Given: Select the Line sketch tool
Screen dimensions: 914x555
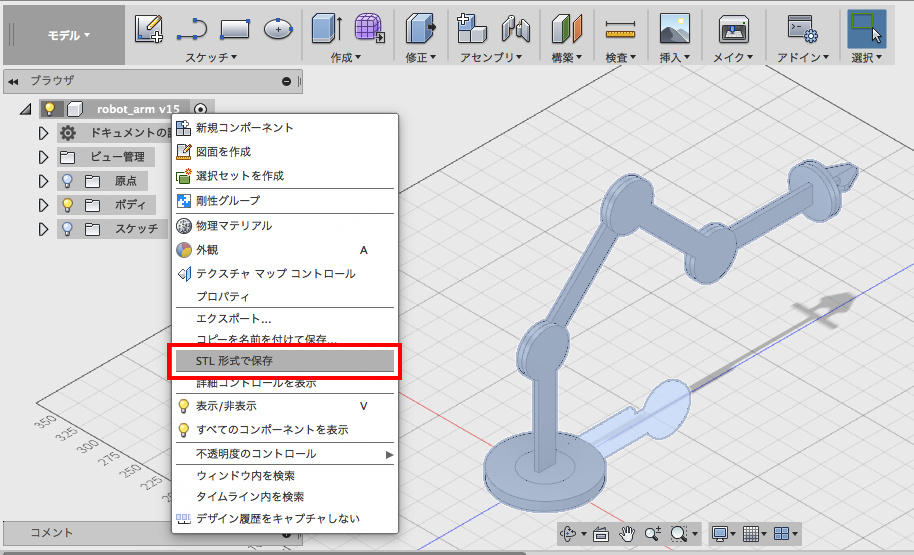Looking at the screenshot, I should 192,29.
